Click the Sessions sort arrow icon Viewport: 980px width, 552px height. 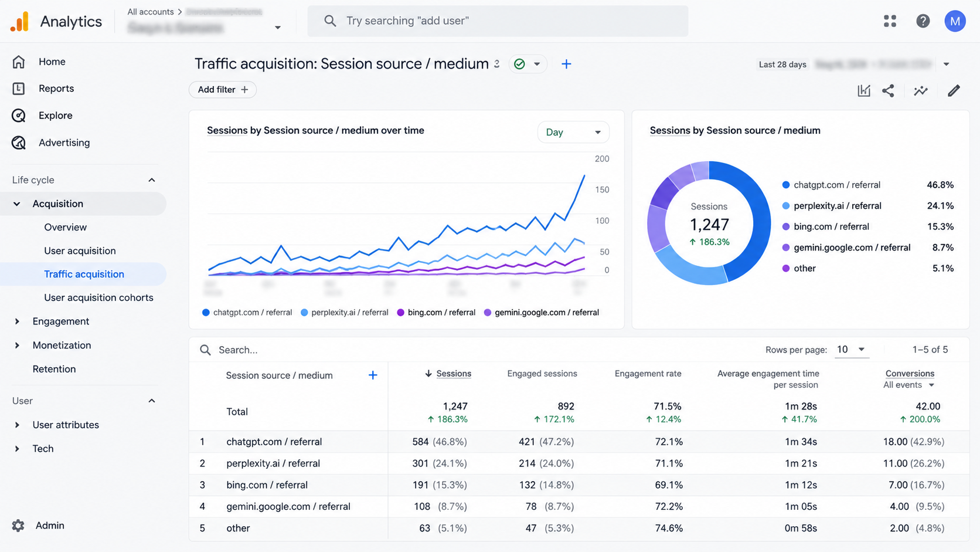tap(428, 374)
